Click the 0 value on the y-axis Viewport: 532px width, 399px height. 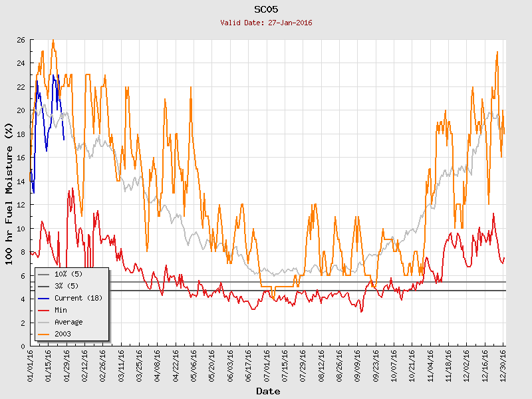pyautogui.click(x=23, y=346)
